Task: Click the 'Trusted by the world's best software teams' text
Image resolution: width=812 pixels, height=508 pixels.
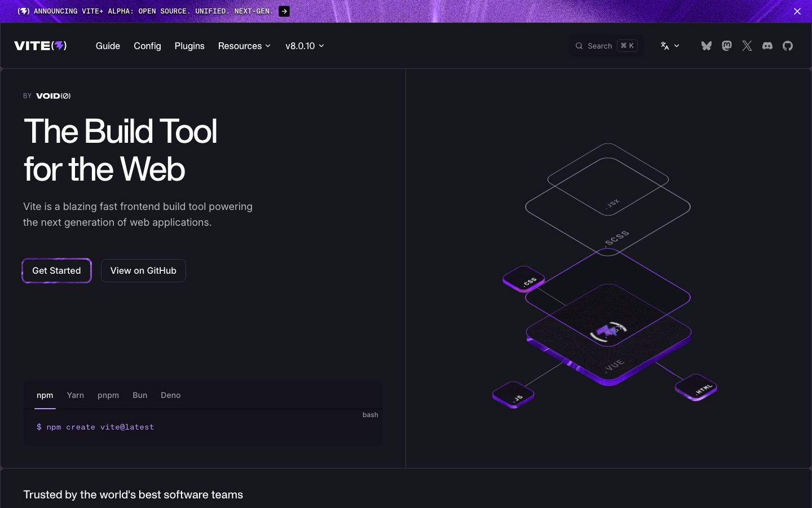Action: [133, 494]
